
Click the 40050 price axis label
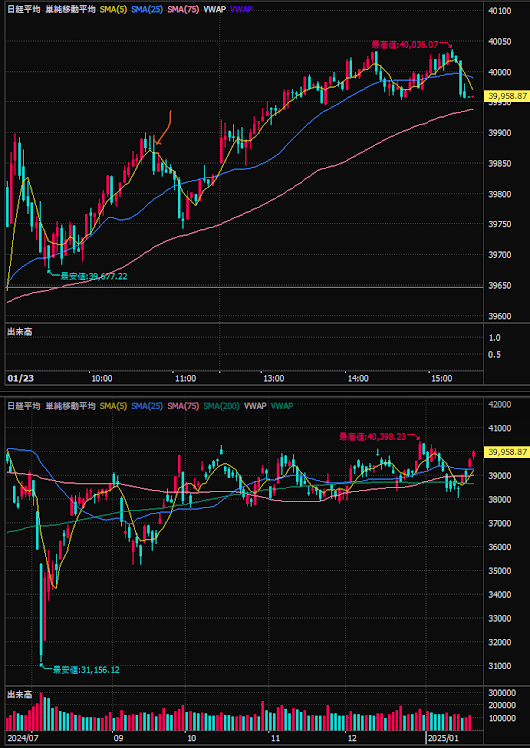tap(500, 42)
